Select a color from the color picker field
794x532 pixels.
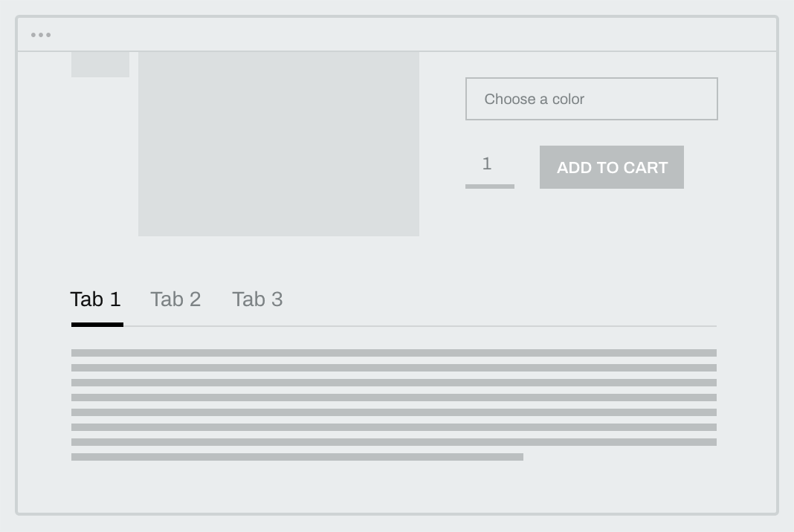coord(591,99)
